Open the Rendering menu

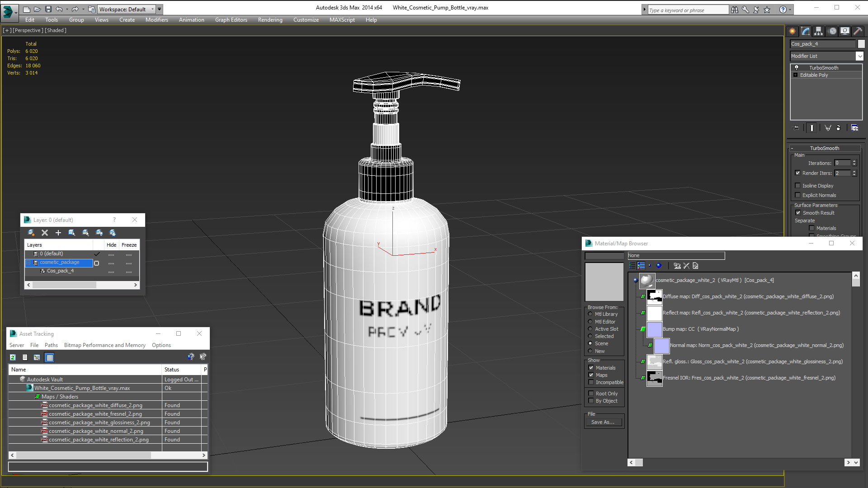point(270,20)
